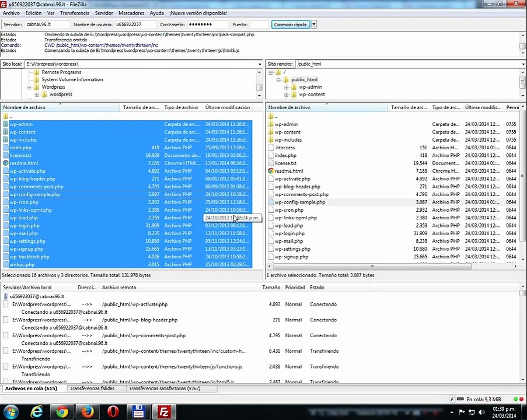Collapse the Wordpress folder in local tree
The height and width of the screenshot is (420, 527).
click(29, 87)
